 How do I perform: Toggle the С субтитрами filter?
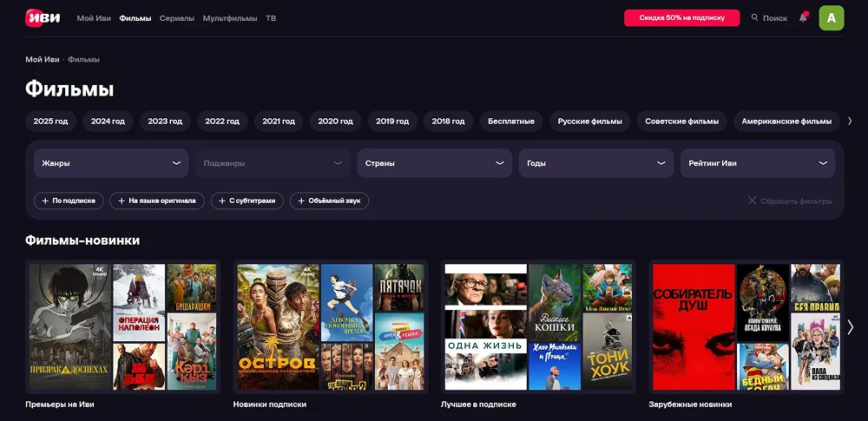[x=247, y=201]
